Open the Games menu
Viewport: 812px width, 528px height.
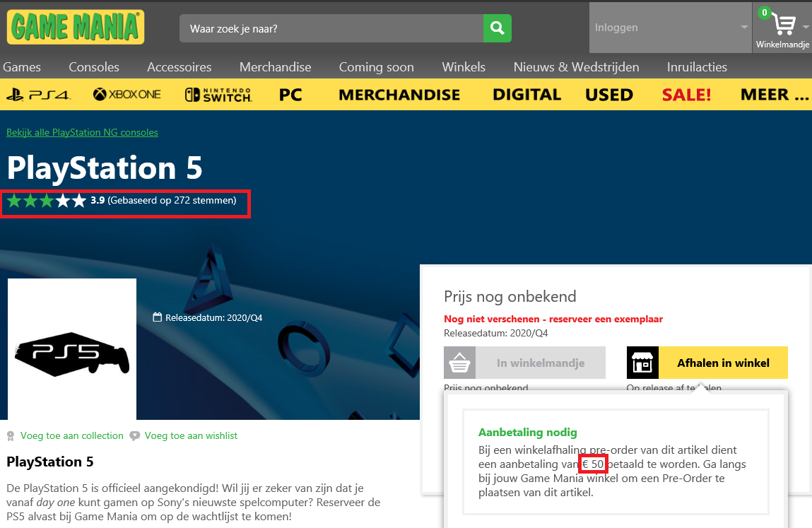[22, 67]
